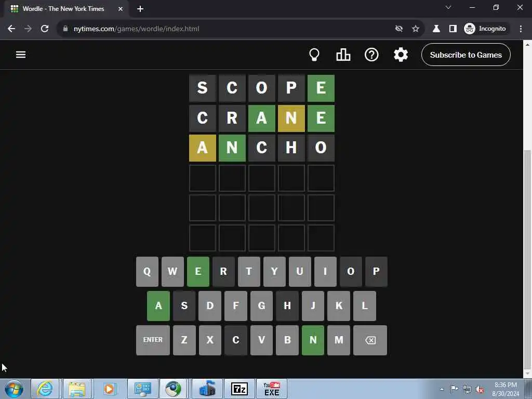Screen dimensions: 532x399
Task: Tap the G key
Action: coord(262,305)
